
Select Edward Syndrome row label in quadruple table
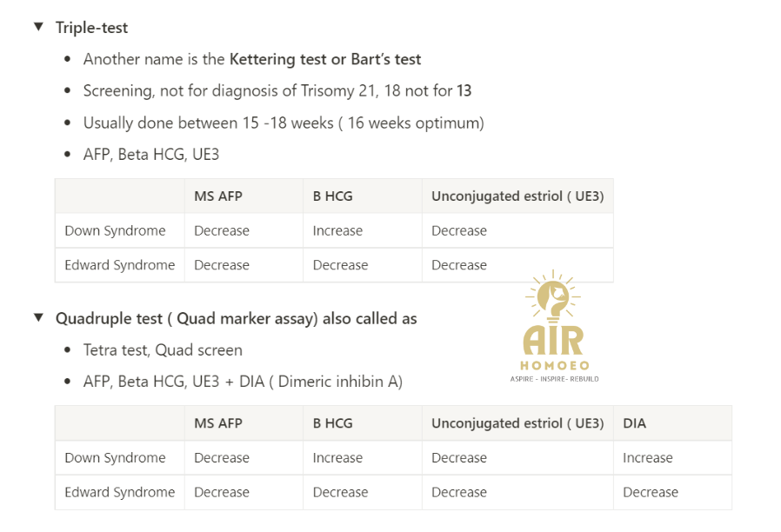pyautogui.click(x=119, y=492)
